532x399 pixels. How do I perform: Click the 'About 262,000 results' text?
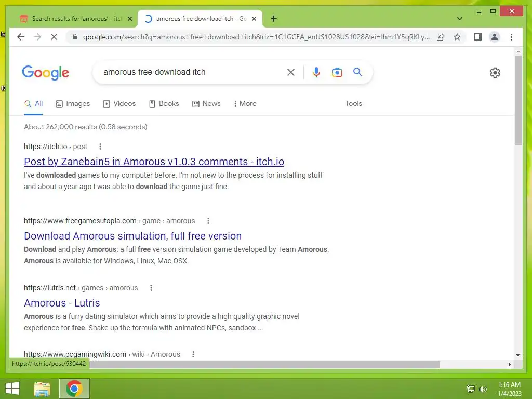[86, 127]
